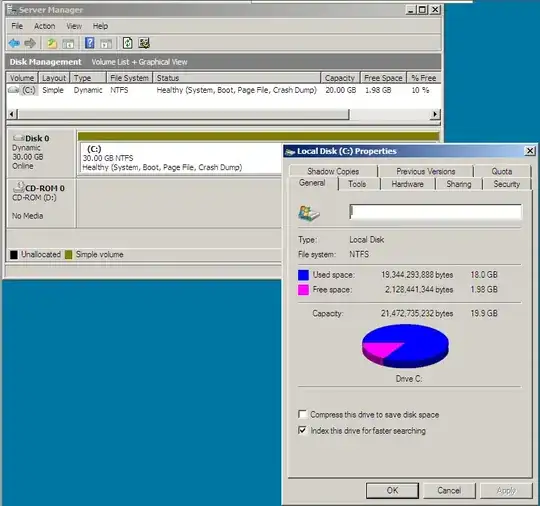Viewport: 540px width, 506px height.
Task: Switch to the Hardware tab
Action: tap(407, 184)
